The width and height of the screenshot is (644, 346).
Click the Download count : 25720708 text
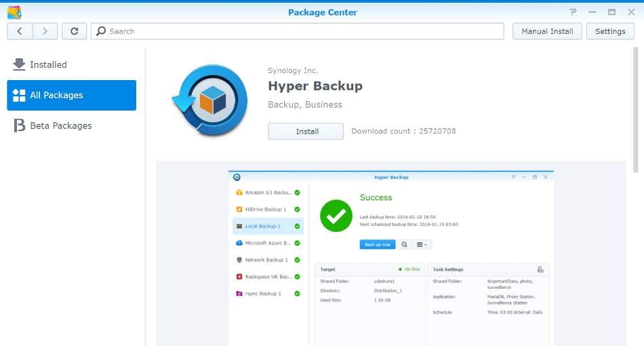click(403, 131)
